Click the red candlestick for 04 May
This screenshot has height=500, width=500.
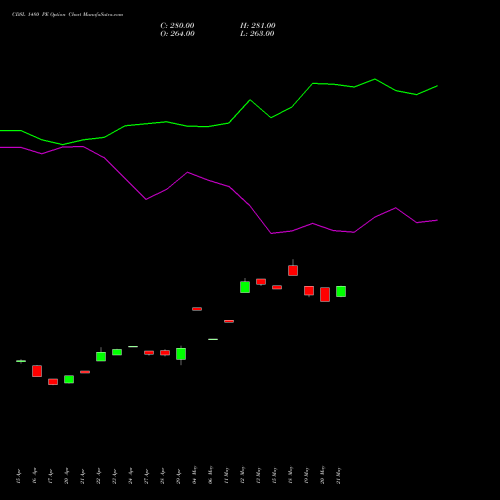197,309
